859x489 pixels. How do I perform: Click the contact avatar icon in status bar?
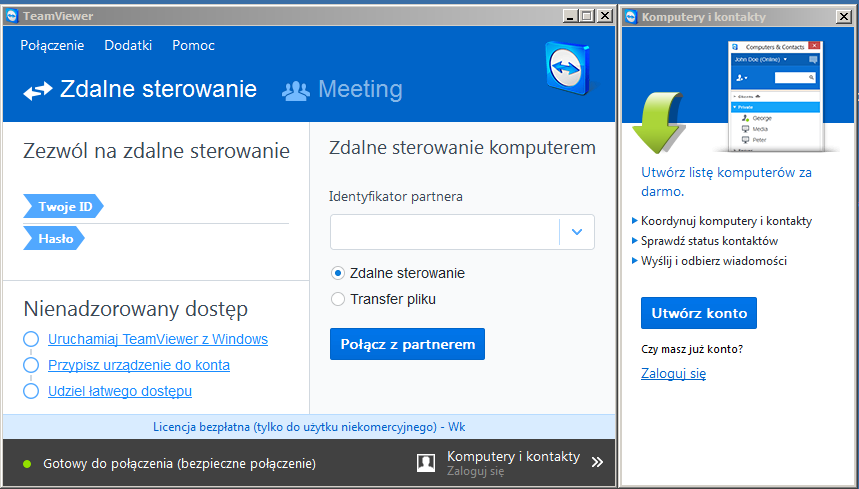pos(426,463)
